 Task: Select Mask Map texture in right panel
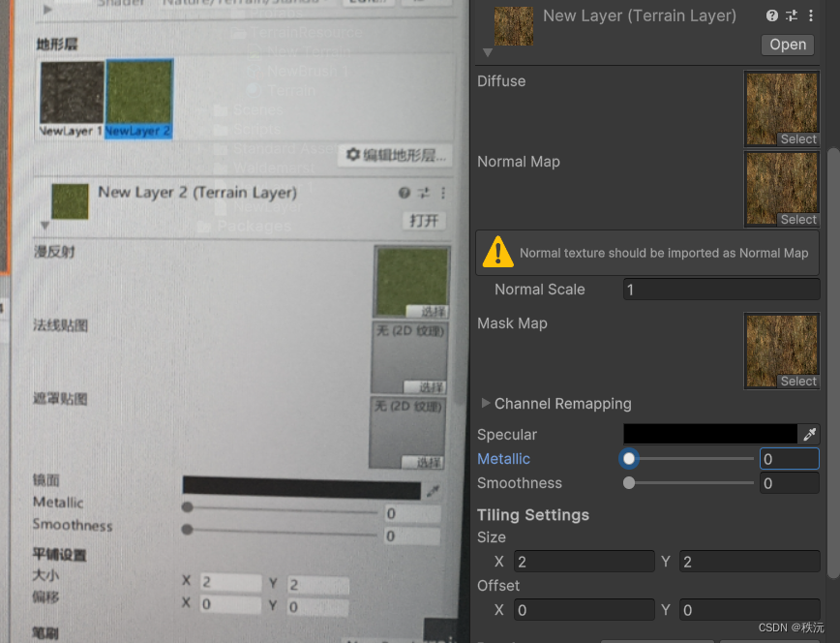pos(798,382)
